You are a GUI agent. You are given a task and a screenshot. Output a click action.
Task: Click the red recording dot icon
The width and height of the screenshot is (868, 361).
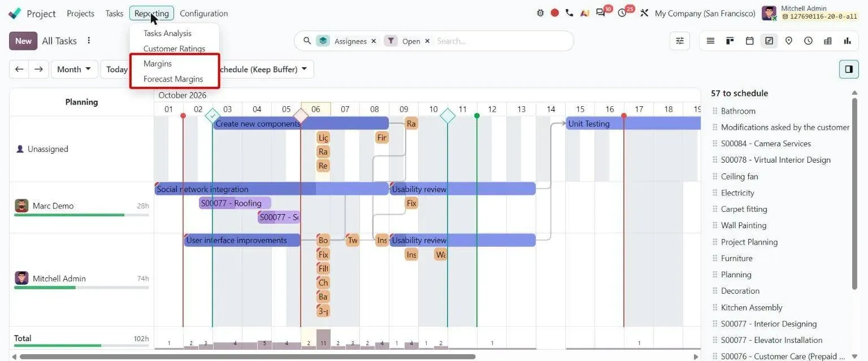click(x=555, y=13)
